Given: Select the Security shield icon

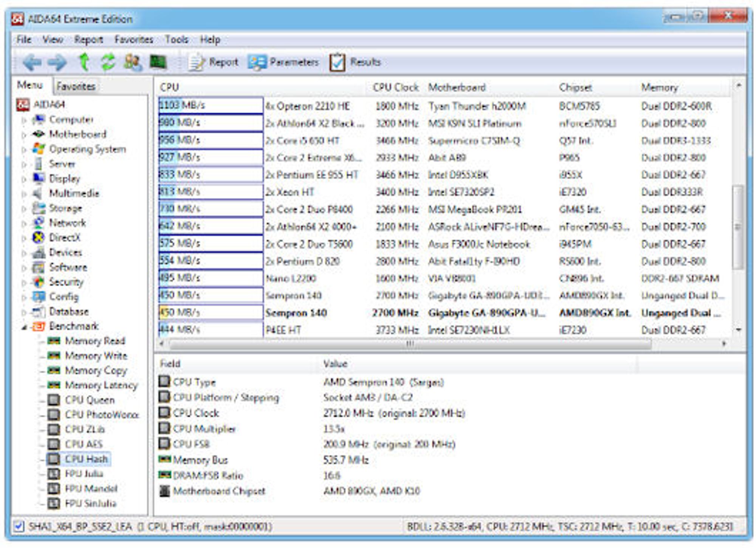Looking at the screenshot, I should tap(39, 282).
